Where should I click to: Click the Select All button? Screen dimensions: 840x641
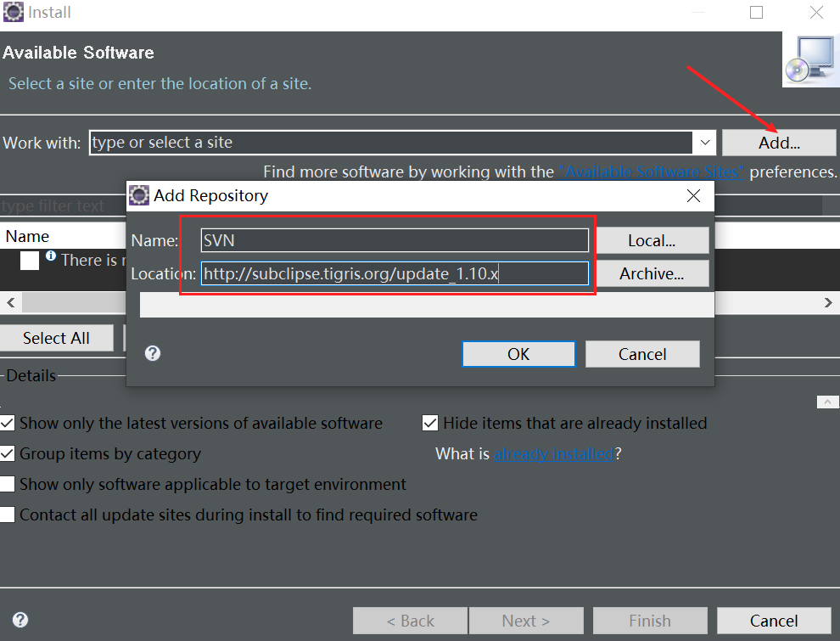pyautogui.click(x=56, y=337)
